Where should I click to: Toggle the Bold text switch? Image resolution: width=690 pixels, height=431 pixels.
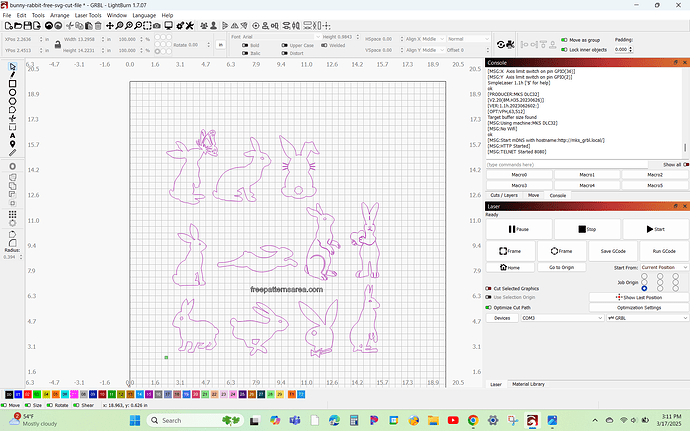coord(245,45)
